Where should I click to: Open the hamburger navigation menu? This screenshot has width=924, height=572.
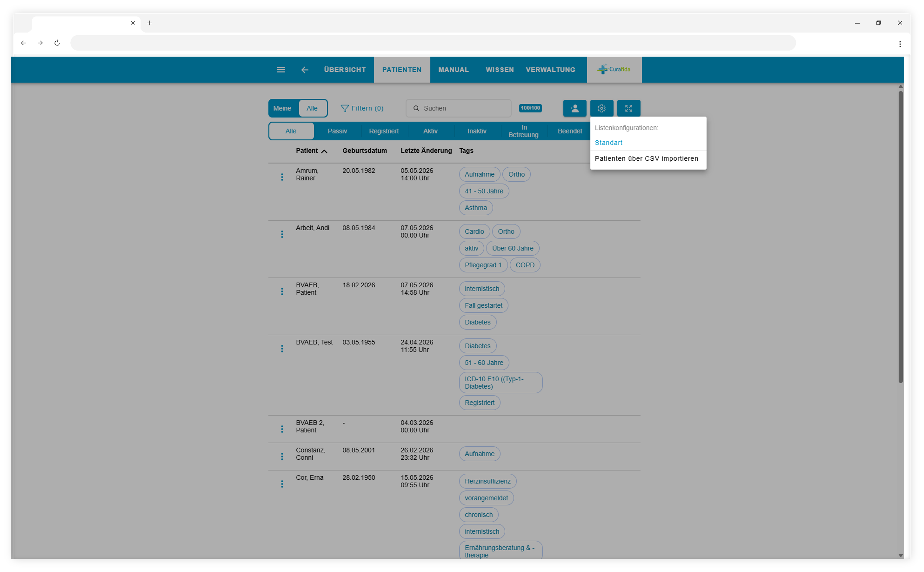pyautogui.click(x=281, y=70)
